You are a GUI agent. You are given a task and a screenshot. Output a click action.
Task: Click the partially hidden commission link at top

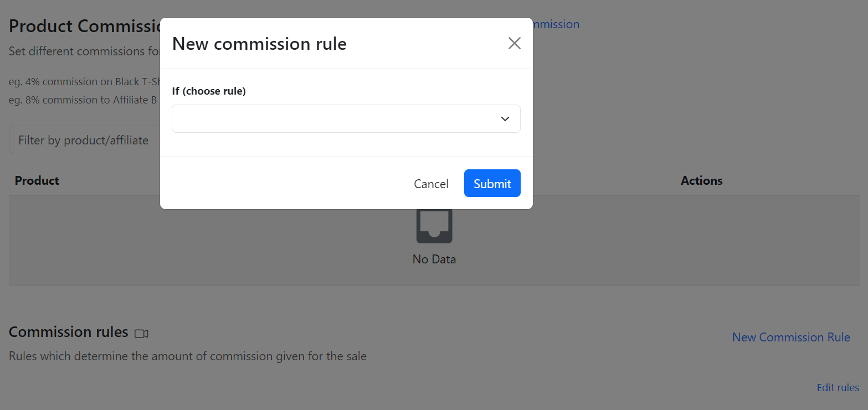coord(556,24)
